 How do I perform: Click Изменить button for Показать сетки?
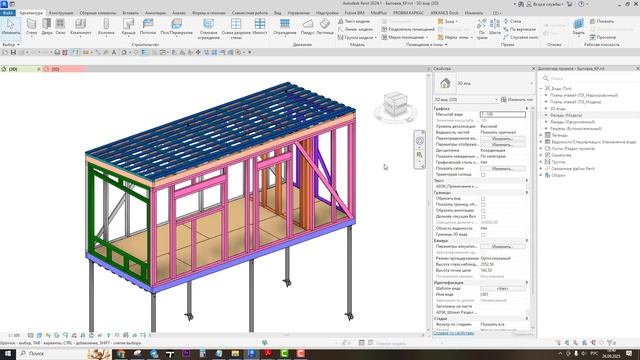[x=502, y=169]
